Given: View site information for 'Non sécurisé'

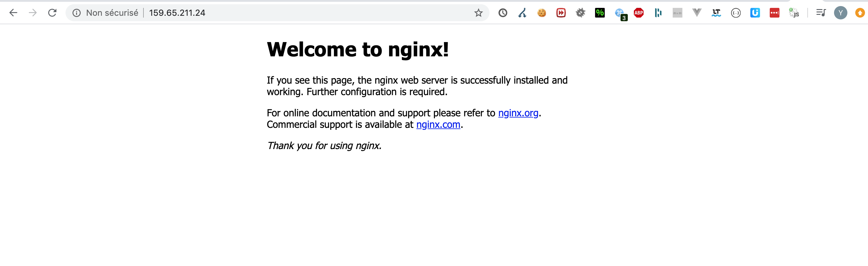Looking at the screenshot, I should pyautogui.click(x=76, y=13).
